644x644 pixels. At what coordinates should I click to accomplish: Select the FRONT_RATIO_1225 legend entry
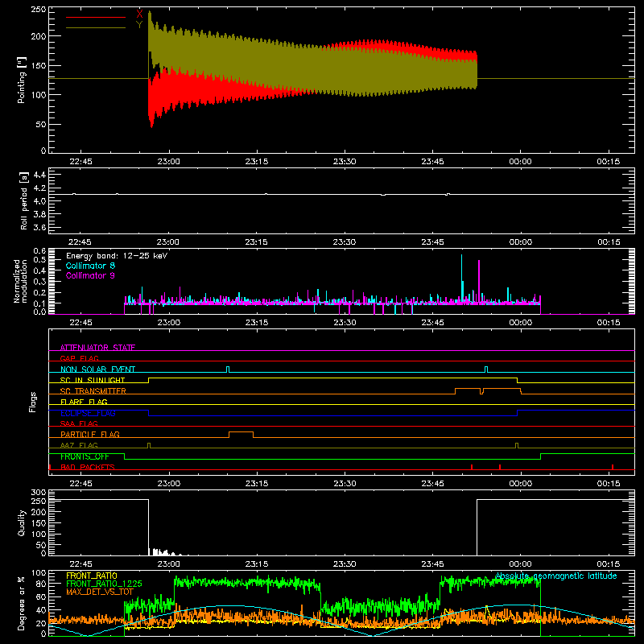tap(104, 584)
